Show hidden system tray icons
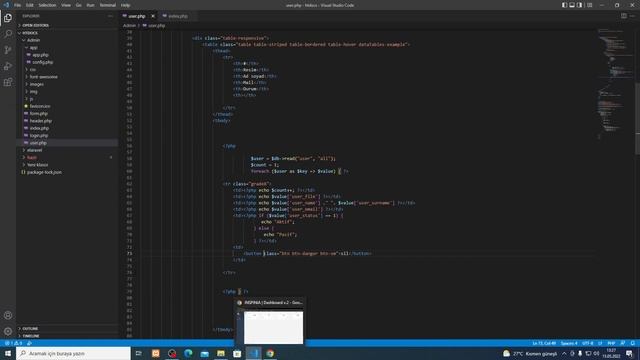 click(564, 353)
